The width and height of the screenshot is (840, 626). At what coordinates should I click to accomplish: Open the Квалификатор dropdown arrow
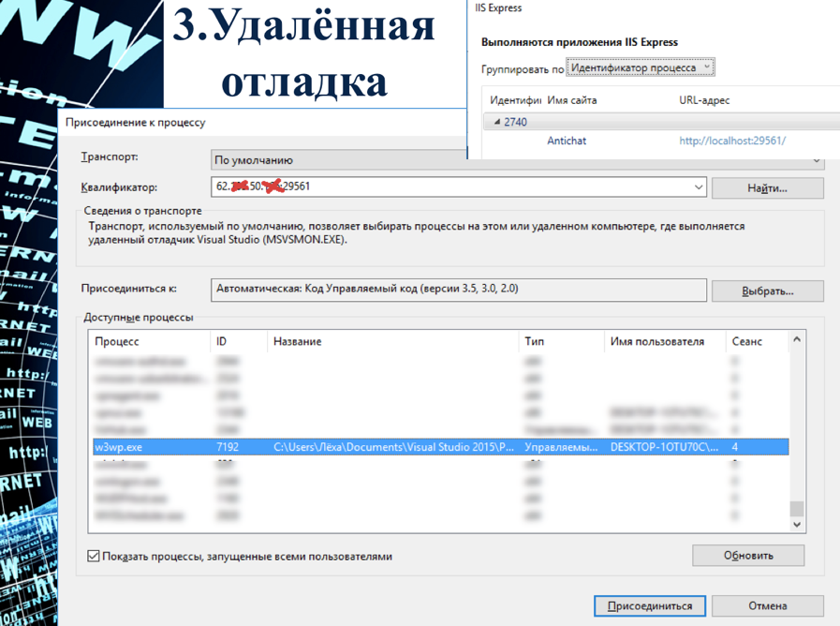coord(698,186)
